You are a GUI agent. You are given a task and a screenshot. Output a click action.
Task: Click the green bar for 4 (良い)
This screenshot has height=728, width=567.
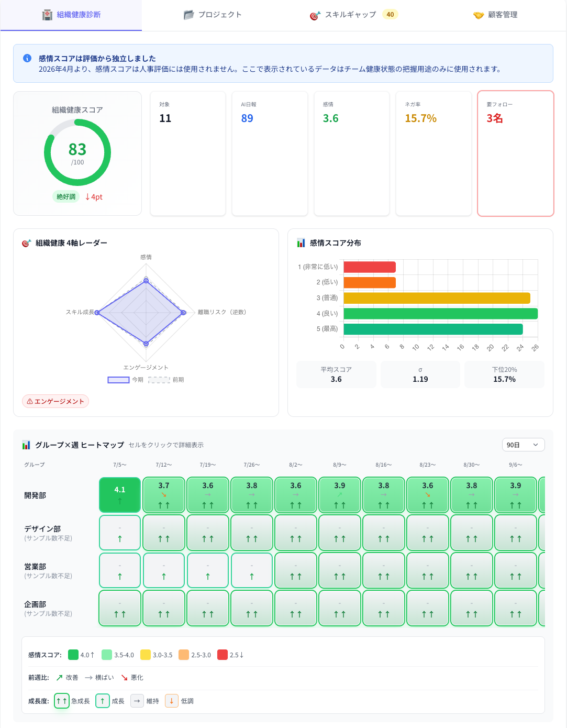point(440,314)
